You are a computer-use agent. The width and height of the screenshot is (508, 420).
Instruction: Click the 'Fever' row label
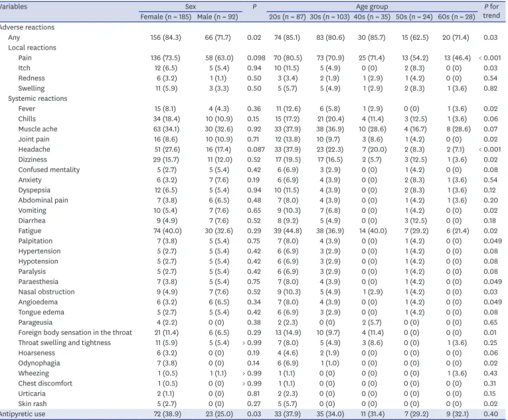(x=27, y=109)
